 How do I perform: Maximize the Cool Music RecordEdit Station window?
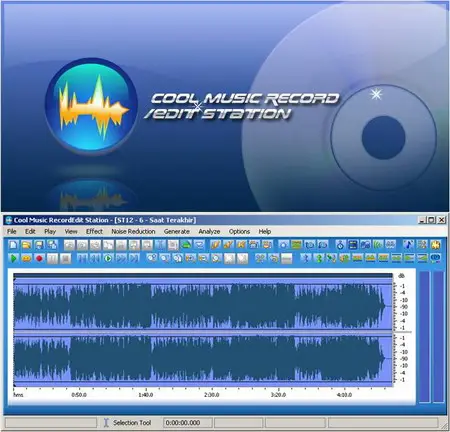431,220
